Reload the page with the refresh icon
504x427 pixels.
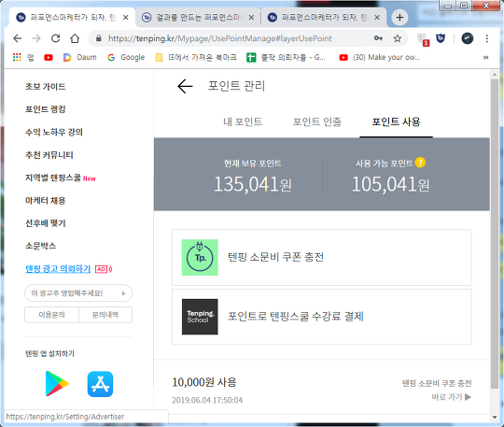tap(56, 38)
